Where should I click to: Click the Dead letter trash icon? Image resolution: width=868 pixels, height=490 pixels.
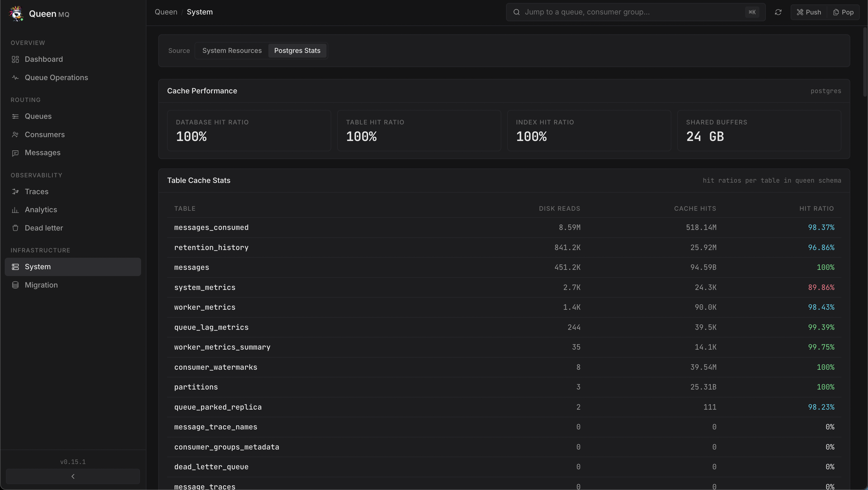point(15,228)
